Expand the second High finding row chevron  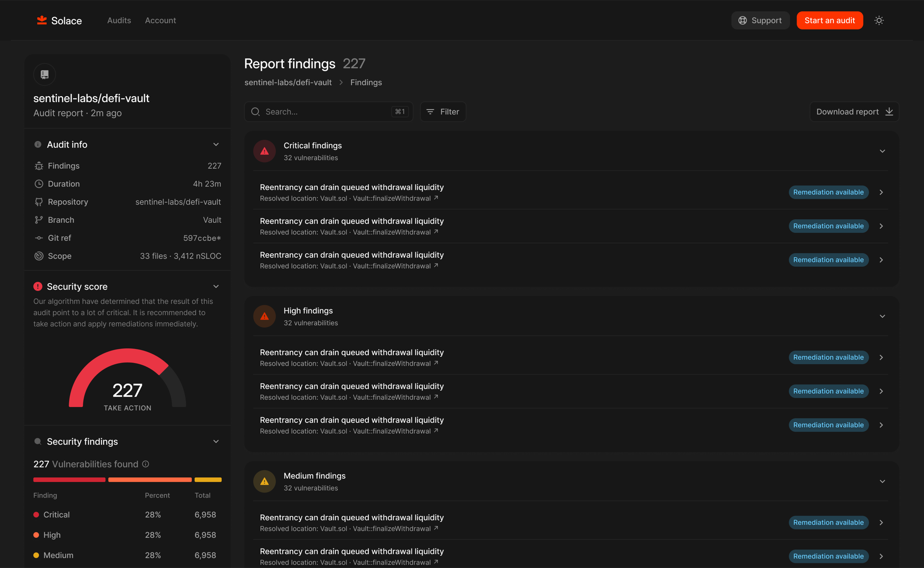(x=881, y=391)
